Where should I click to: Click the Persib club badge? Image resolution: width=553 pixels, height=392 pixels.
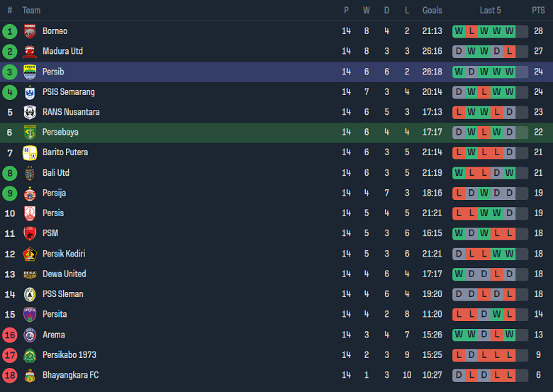pos(30,72)
